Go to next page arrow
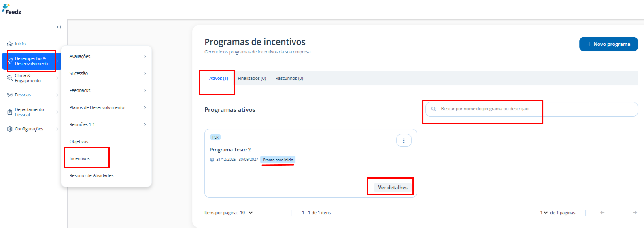 pyautogui.click(x=635, y=213)
